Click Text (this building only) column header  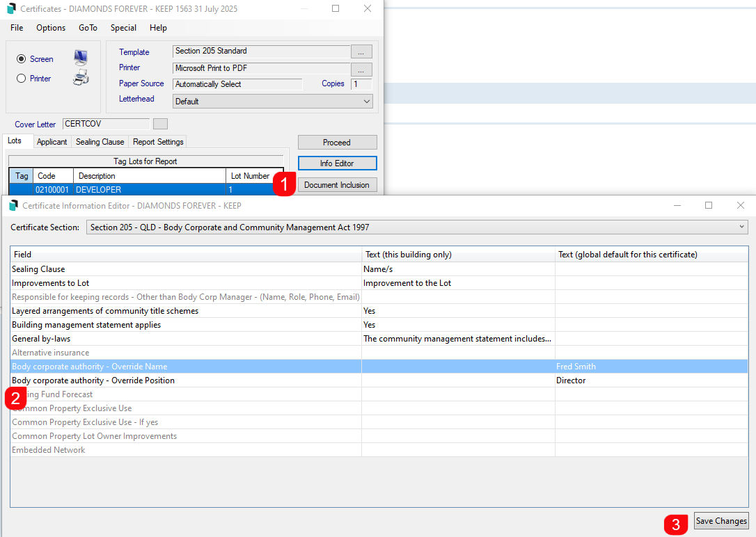(x=458, y=255)
